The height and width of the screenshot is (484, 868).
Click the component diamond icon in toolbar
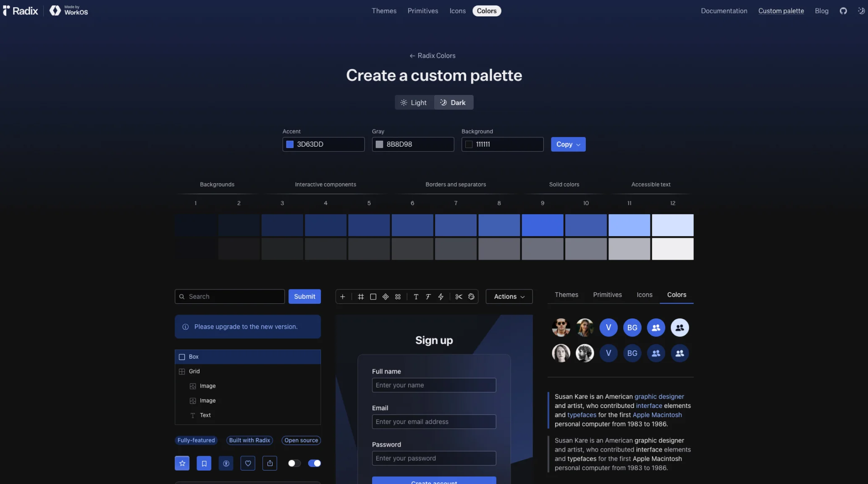(x=385, y=297)
